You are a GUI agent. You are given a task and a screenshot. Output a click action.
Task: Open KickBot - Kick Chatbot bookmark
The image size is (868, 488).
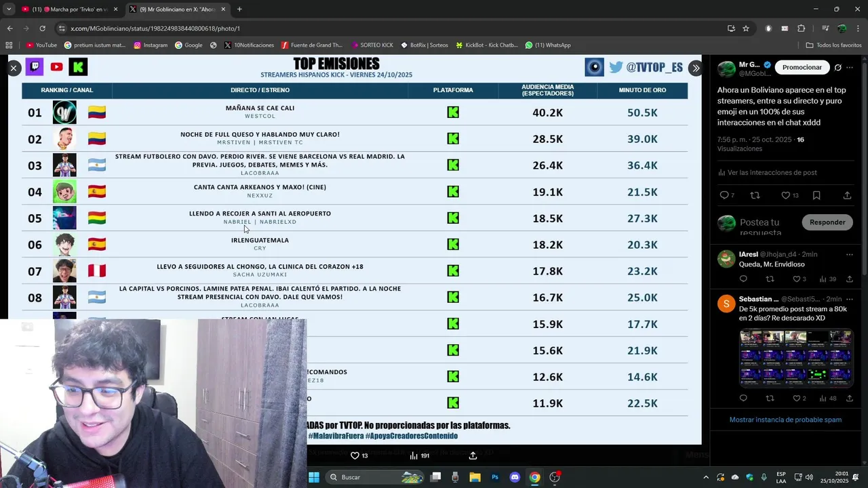tap(487, 45)
